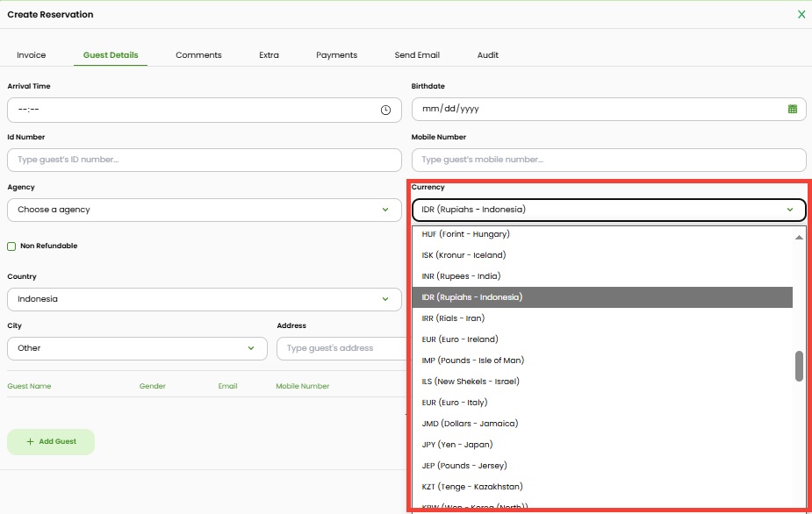The image size is (812, 514).
Task: Open the Send Email tab
Action: [417, 55]
